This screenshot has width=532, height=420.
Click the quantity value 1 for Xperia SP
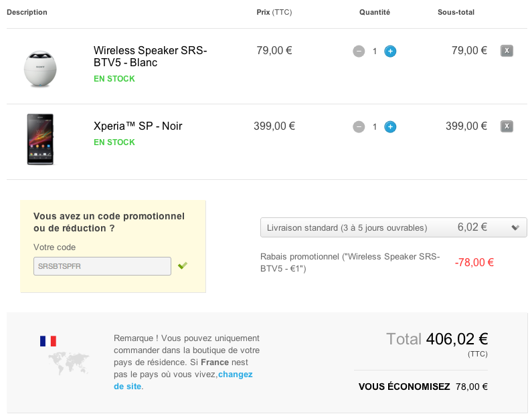pos(375,127)
